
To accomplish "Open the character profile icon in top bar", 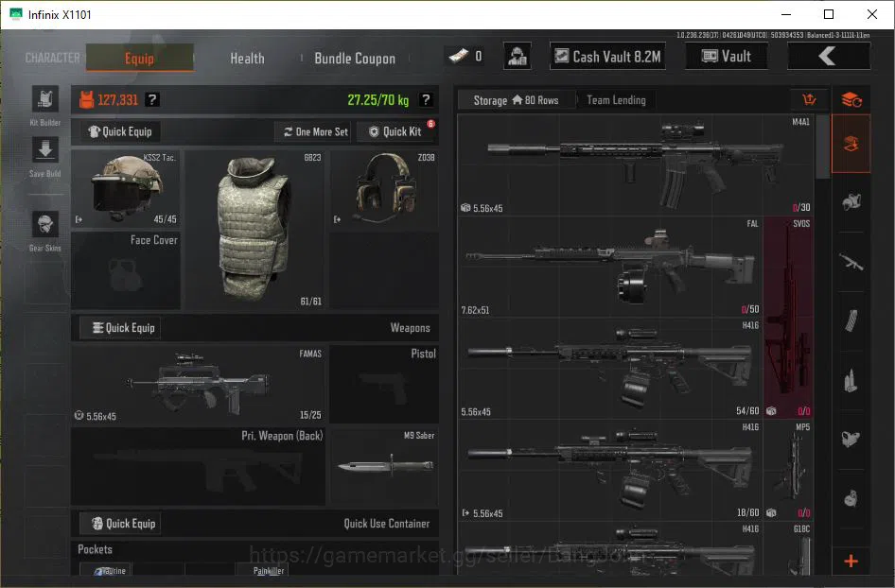I will 518,56.
